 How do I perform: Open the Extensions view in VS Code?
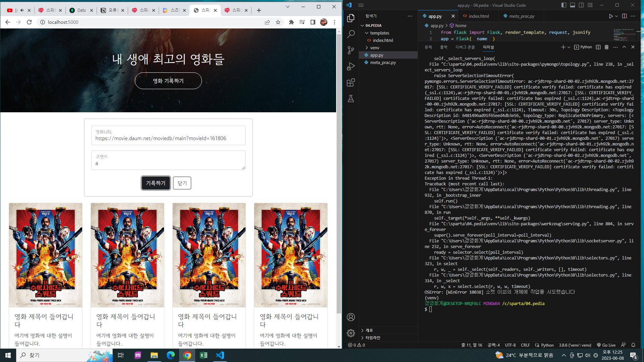pos(351,82)
